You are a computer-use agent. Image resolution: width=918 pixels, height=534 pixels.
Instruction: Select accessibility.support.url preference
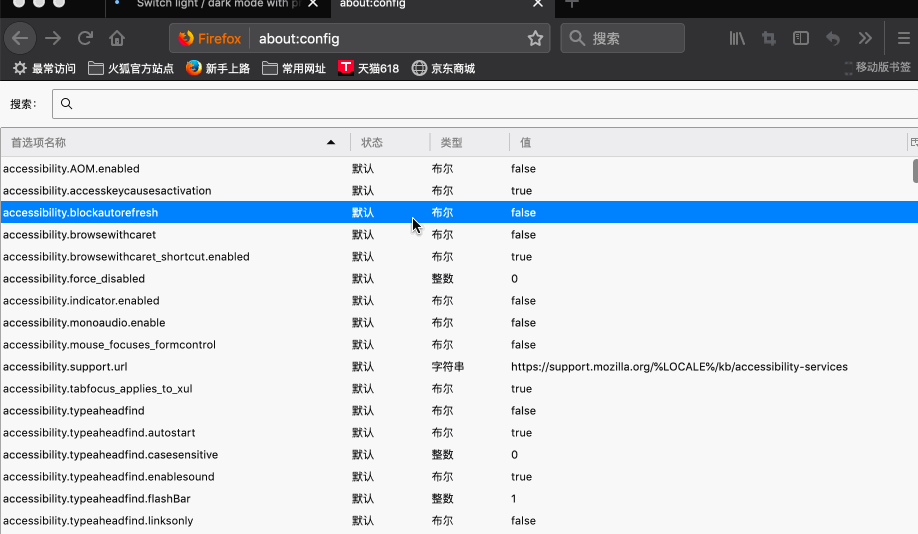[457, 367]
